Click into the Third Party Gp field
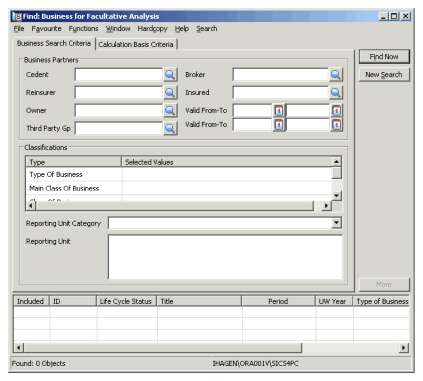 point(119,128)
